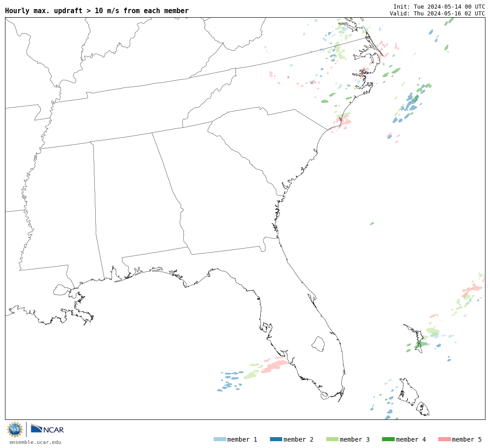Click the ensemble.ucar.edu text
The height and width of the screenshot is (448, 490).
pyautogui.click(x=35, y=442)
